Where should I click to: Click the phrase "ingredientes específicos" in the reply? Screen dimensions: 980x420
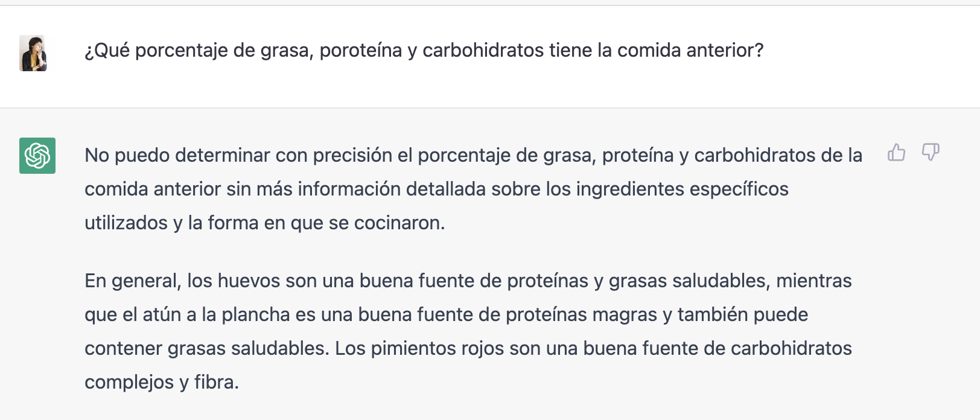coord(682,189)
